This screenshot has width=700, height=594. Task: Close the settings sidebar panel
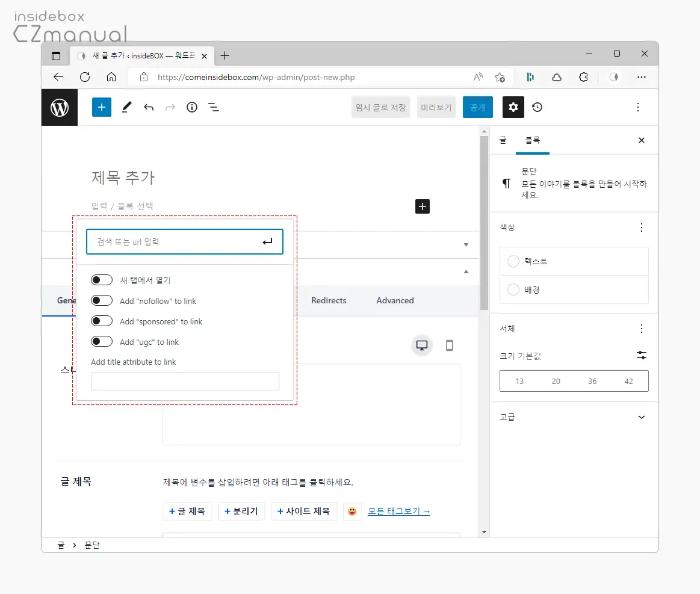coord(642,140)
